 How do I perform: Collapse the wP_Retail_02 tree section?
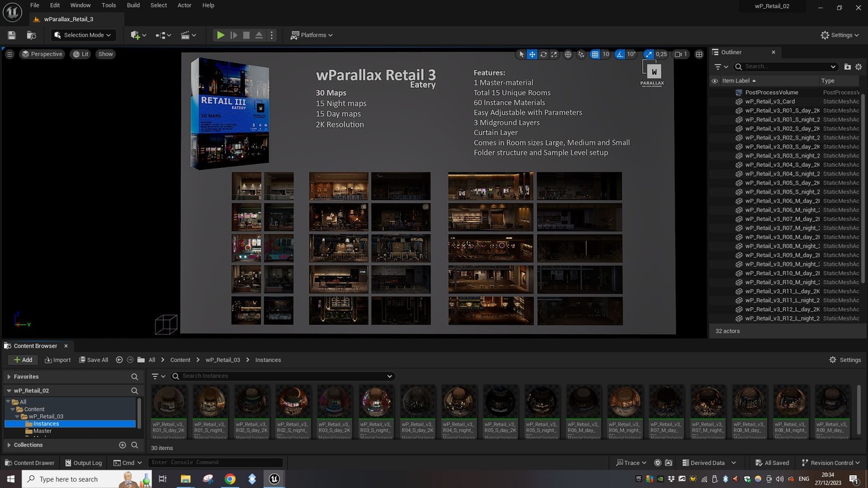pos(9,390)
